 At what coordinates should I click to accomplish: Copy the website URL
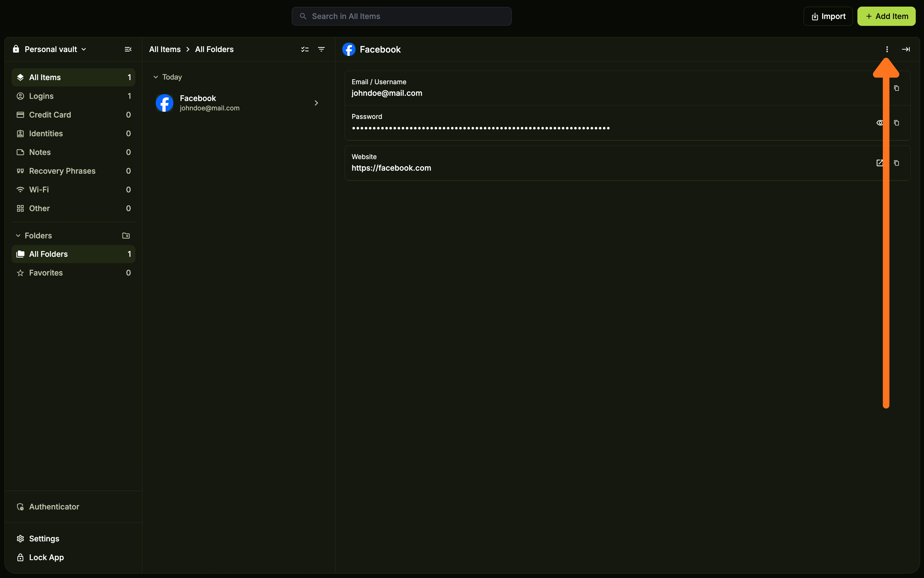tap(896, 163)
